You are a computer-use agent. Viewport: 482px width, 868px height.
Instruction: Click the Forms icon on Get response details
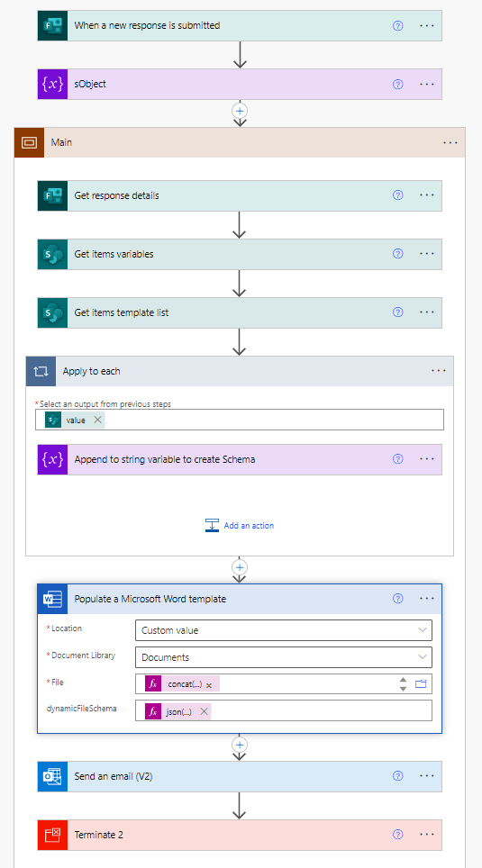[52, 195]
